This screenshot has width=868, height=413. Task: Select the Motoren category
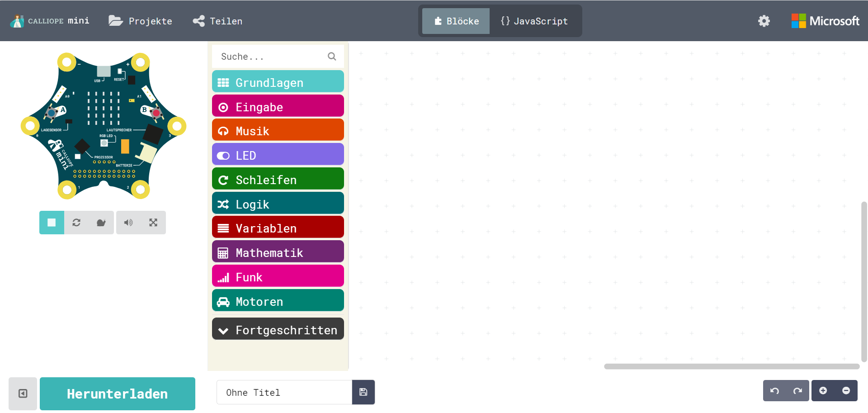pyautogui.click(x=278, y=301)
